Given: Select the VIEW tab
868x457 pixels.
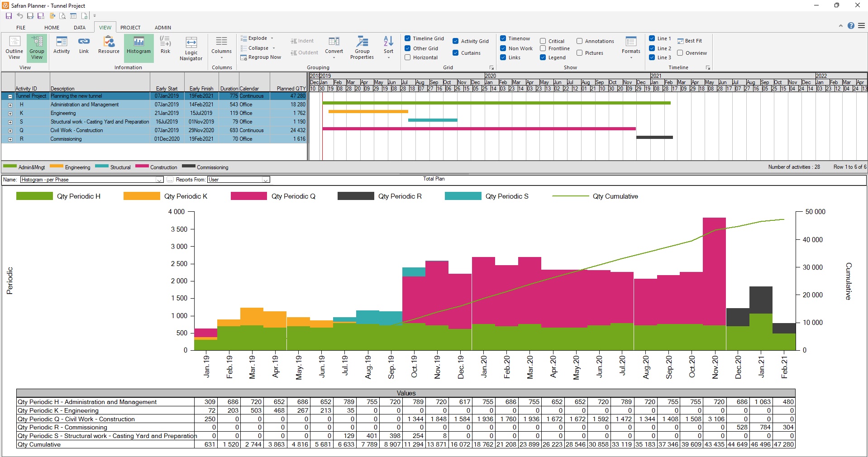Looking at the screenshot, I should point(105,28).
